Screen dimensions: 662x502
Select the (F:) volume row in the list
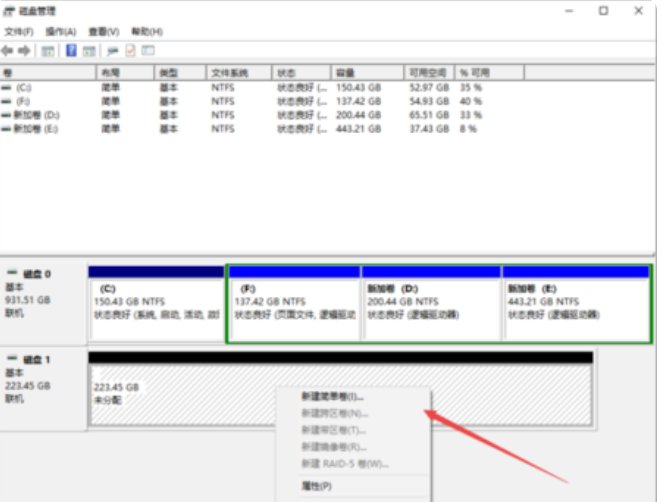pos(241,101)
